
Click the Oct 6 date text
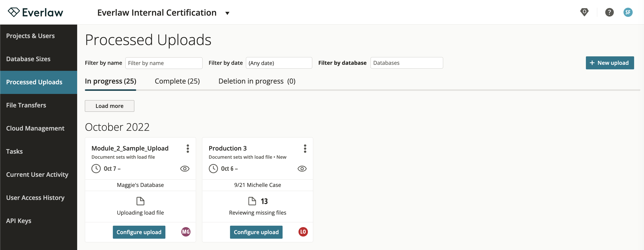[229, 169]
